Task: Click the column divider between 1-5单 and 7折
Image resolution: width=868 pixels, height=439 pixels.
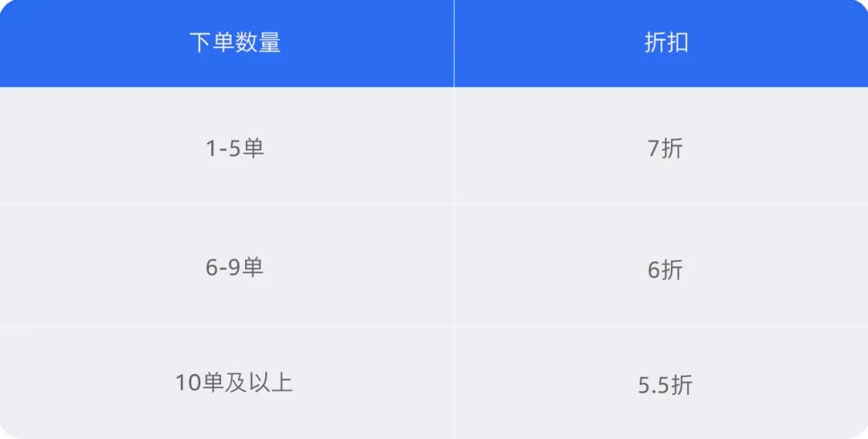Action: click(454, 146)
